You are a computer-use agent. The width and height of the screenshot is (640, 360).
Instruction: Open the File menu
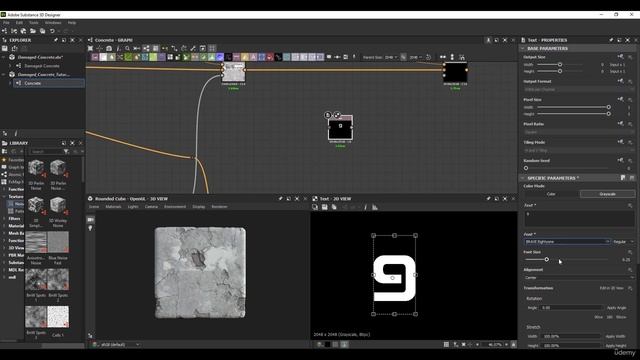click(x=6, y=23)
